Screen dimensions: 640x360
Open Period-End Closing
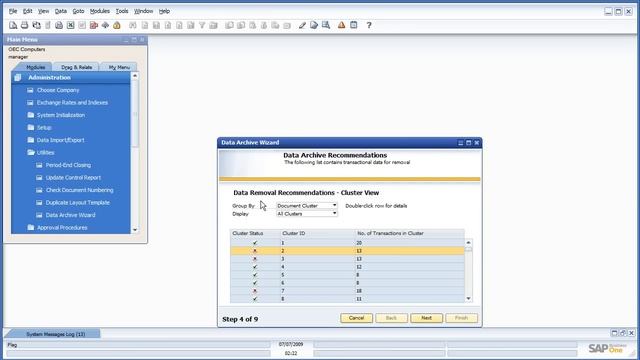click(68, 165)
